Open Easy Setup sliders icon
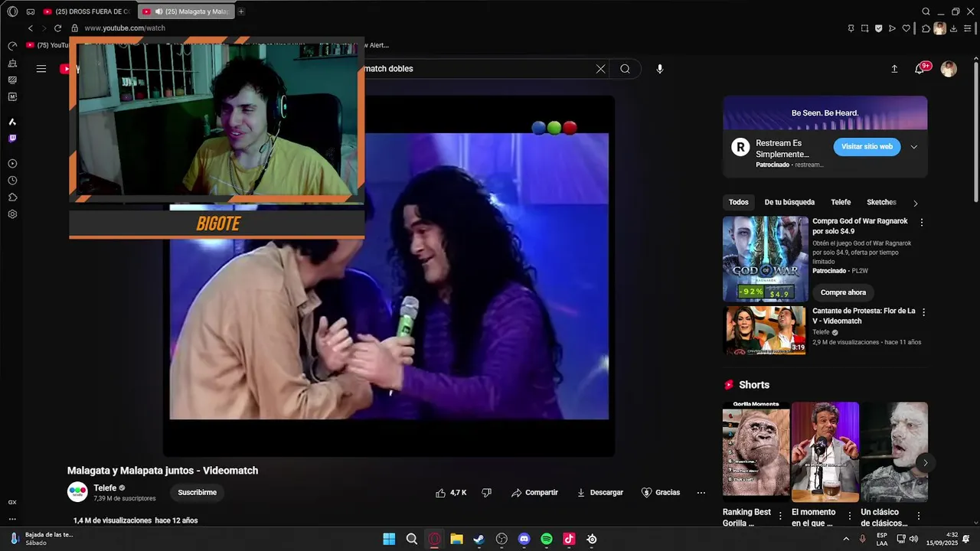980x551 pixels. coord(968,28)
